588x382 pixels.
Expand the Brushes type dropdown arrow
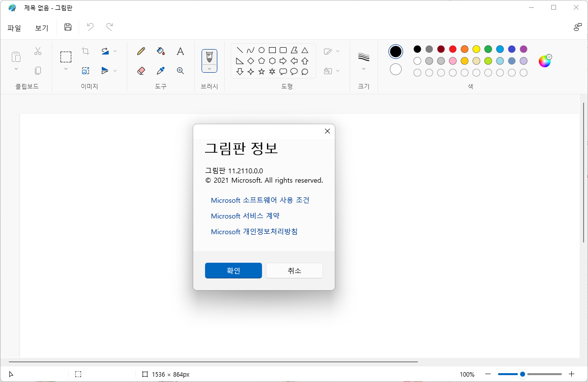coord(209,69)
